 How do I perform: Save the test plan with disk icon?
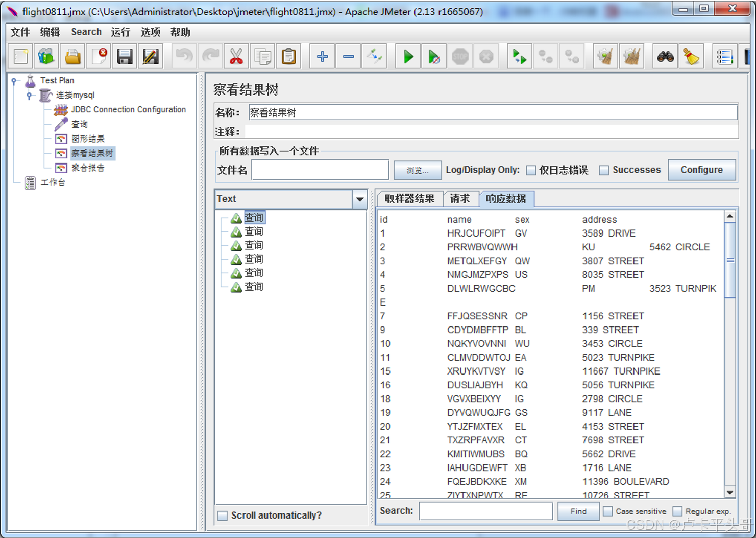click(x=125, y=56)
